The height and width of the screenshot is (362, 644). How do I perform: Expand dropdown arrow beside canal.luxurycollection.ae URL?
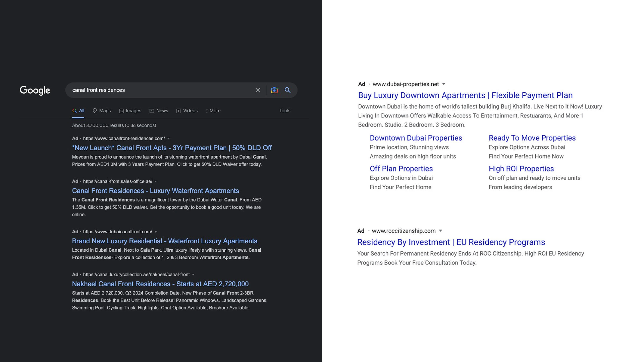coord(193,275)
